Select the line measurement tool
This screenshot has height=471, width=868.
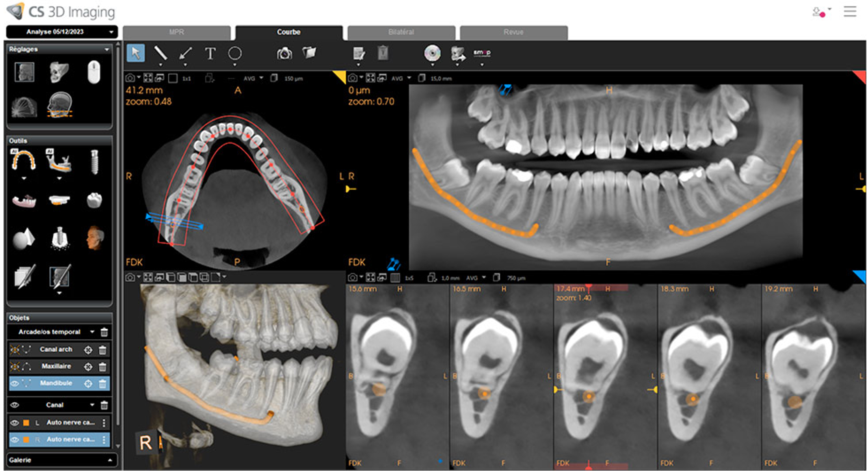coord(160,53)
